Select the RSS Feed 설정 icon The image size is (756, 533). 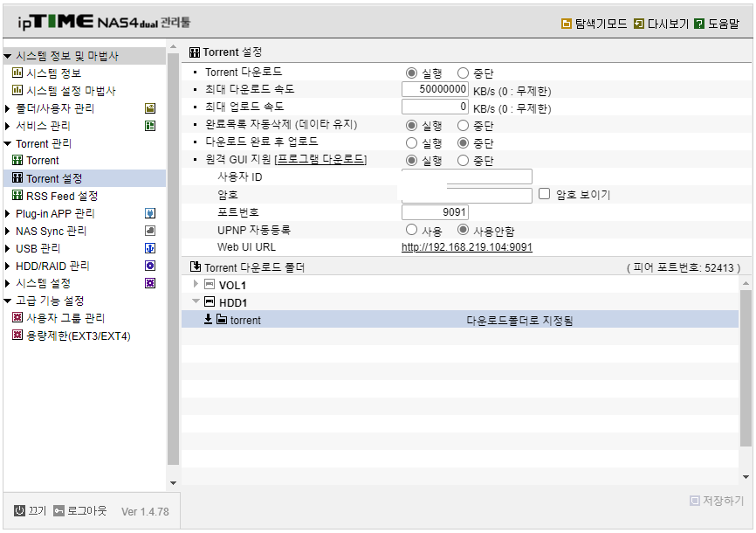(x=19, y=196)
